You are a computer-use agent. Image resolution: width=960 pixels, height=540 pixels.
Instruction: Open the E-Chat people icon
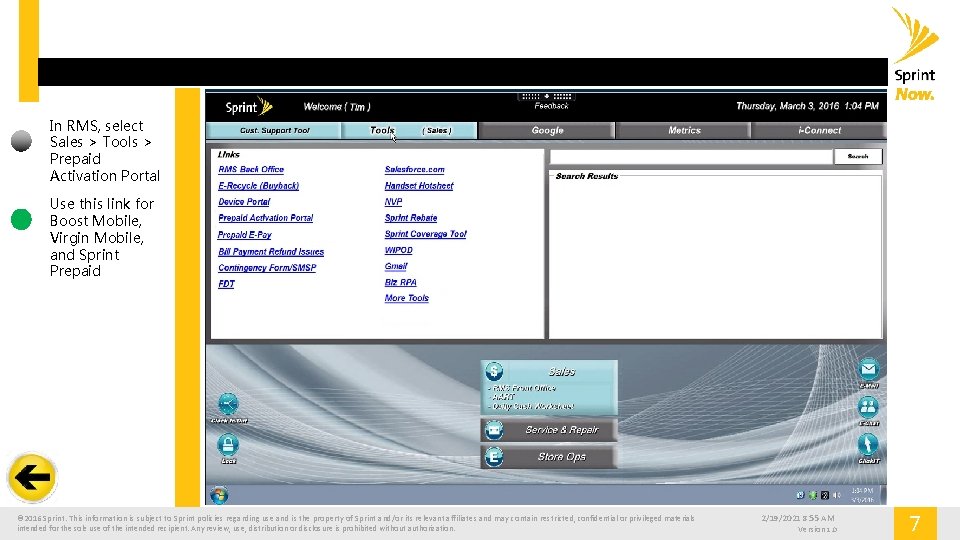click(868, 407)
